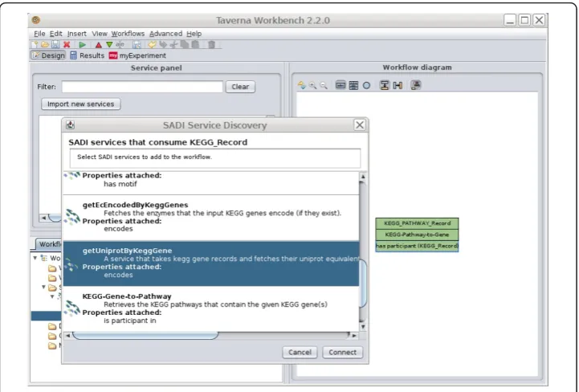Click the Taverna application icon in title bar
The image size is (579, 392).
(x=36, y=20)
